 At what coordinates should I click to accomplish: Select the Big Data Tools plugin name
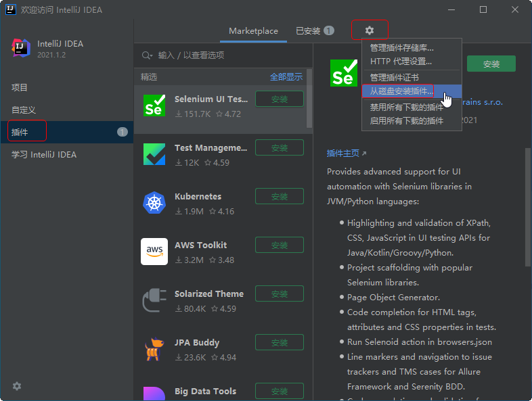click(205, 391)
